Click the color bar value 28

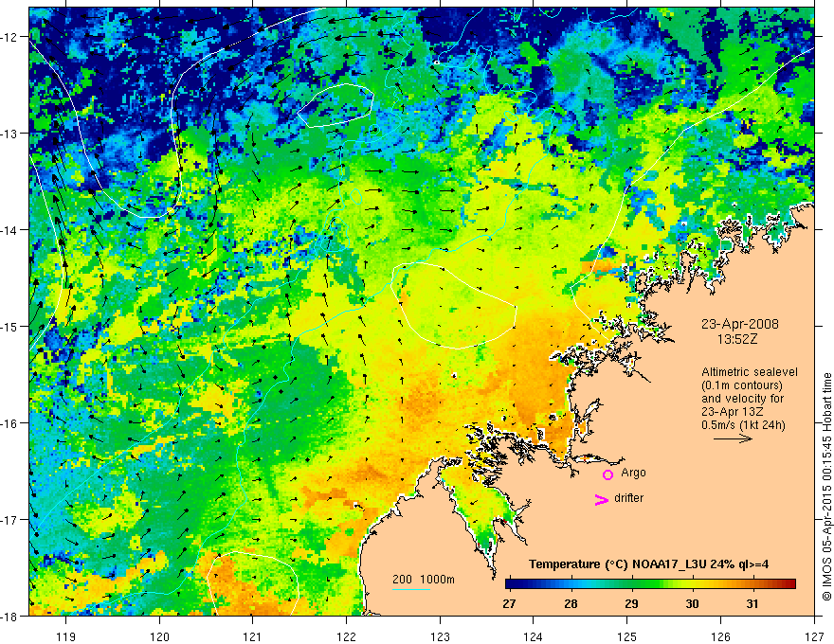(x=571, y=604)
